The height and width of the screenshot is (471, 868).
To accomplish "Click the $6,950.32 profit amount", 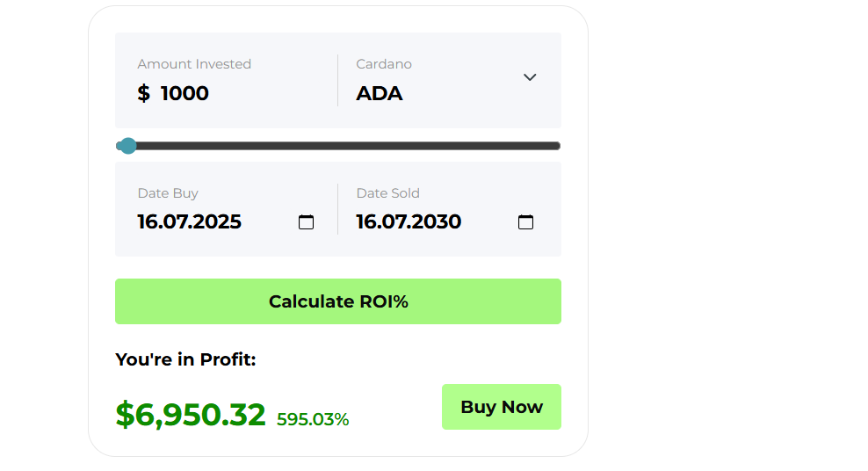I will click(x=191, y=415).
